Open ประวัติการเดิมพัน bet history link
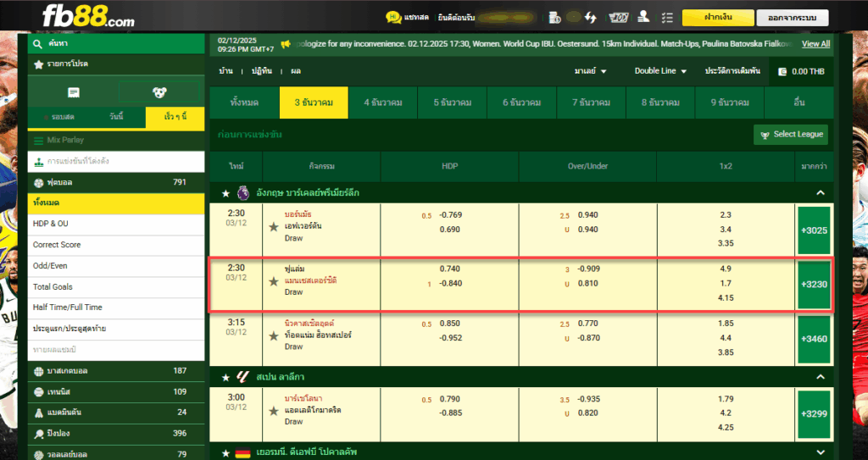This screenshot has width=868, height=460. tap(732, 71)
